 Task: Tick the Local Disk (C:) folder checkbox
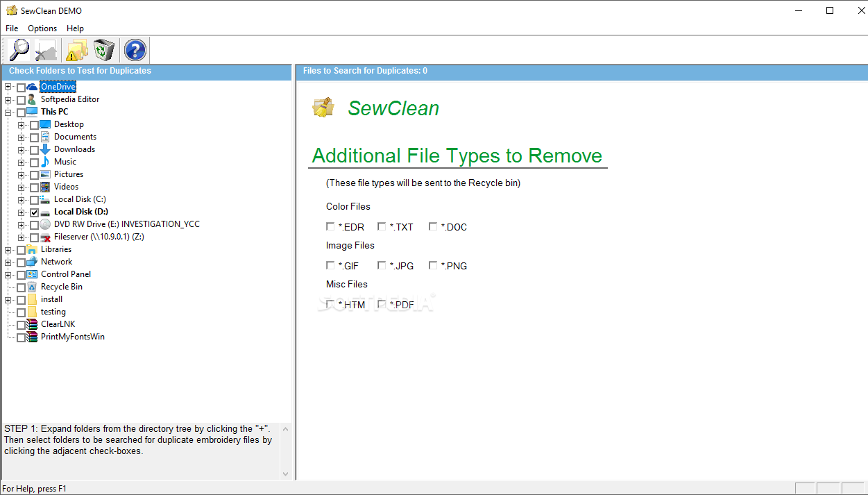click(x=34, y=200)
